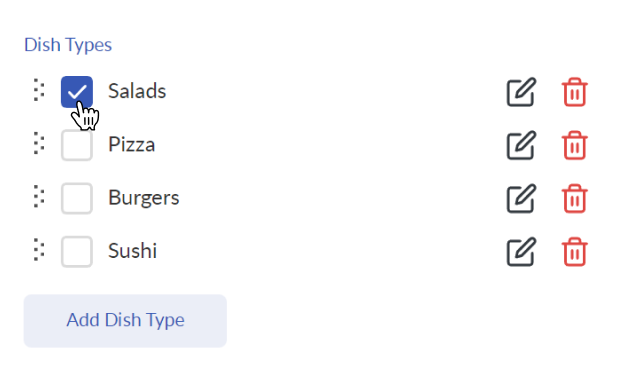This screenshot has height=382, width=634.
Task: Click the Dish Types heading
Action: coord(68,44)
